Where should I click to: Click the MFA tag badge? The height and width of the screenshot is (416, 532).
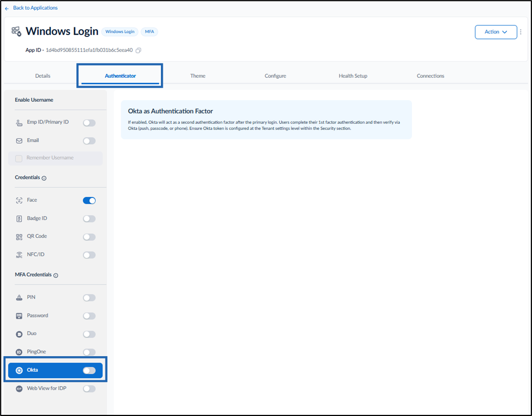[149, 32]
